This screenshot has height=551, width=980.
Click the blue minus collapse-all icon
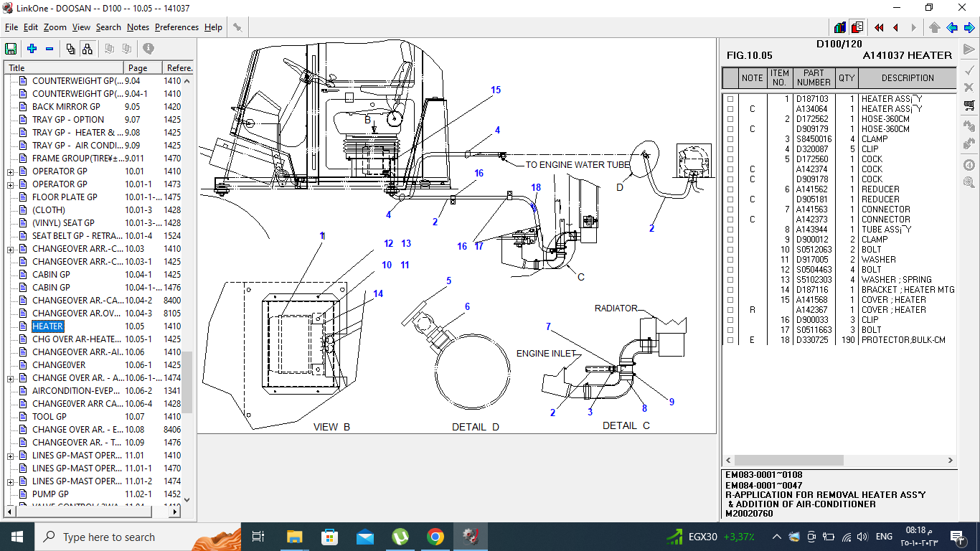tap(50, 49)
